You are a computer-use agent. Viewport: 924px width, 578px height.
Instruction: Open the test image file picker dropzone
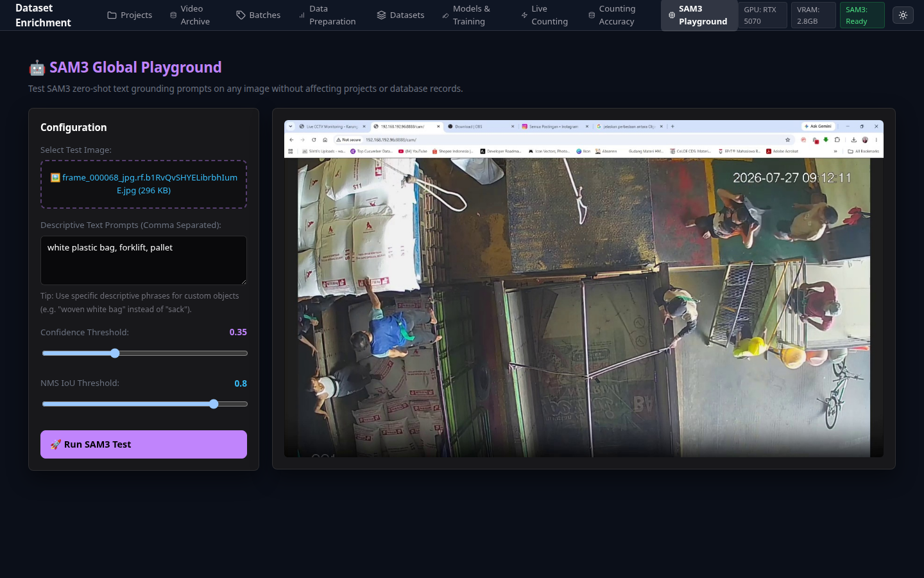pos(144,184)
